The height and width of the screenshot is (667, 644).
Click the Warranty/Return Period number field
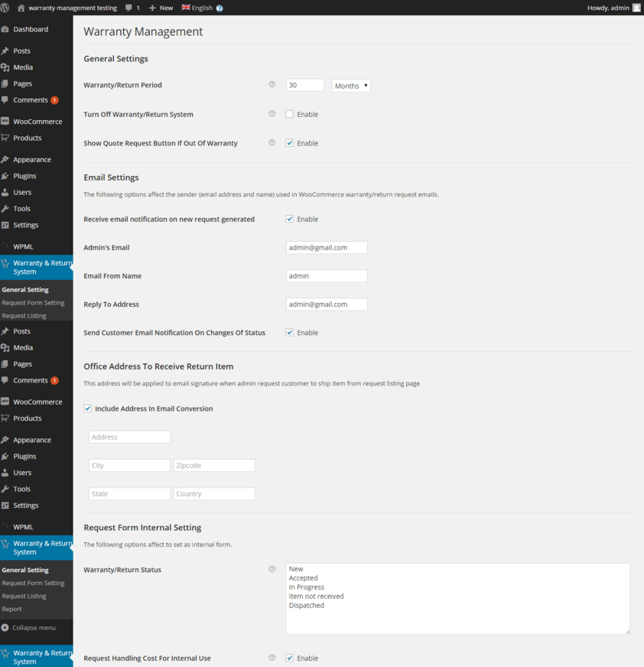305,85
